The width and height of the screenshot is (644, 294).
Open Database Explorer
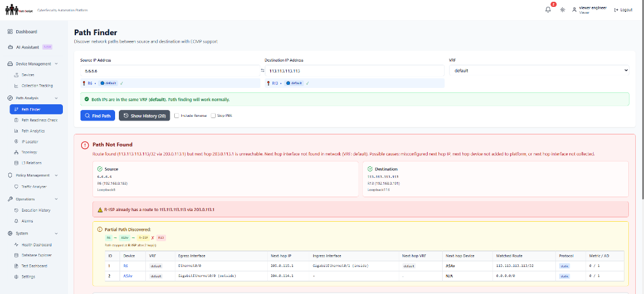(36, 255)
